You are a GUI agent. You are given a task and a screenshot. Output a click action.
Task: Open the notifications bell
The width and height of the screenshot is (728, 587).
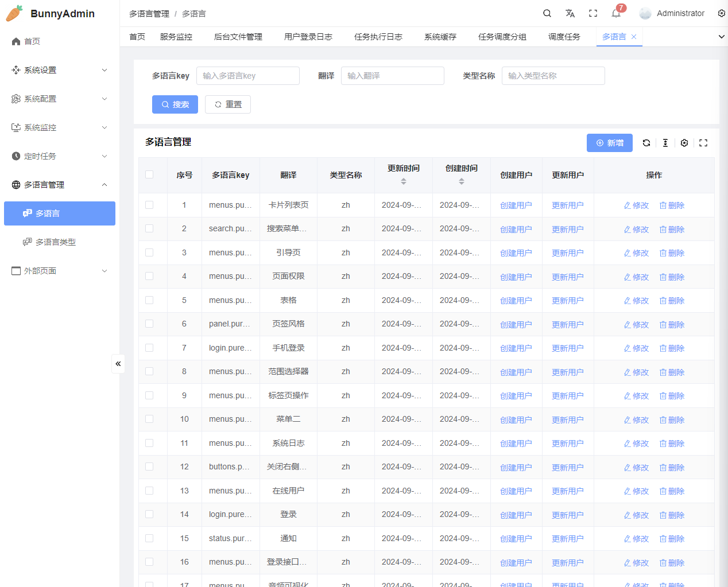pos(616,13)
